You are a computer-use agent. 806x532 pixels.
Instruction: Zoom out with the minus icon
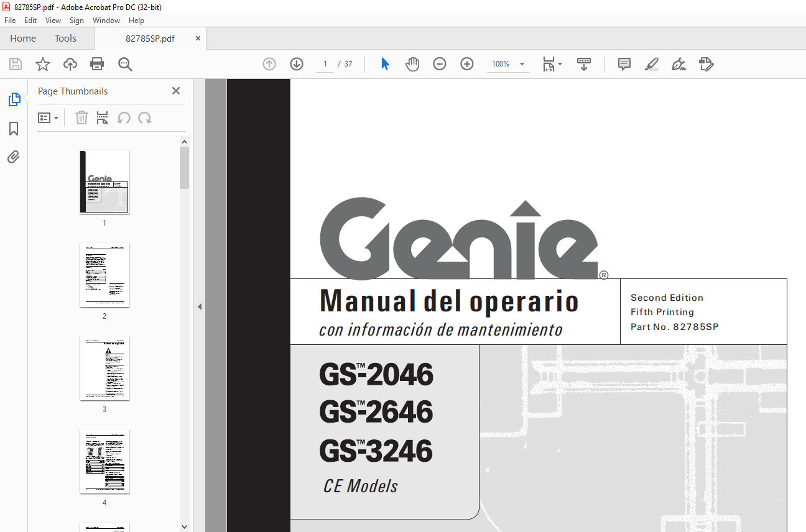pos(440,64)
